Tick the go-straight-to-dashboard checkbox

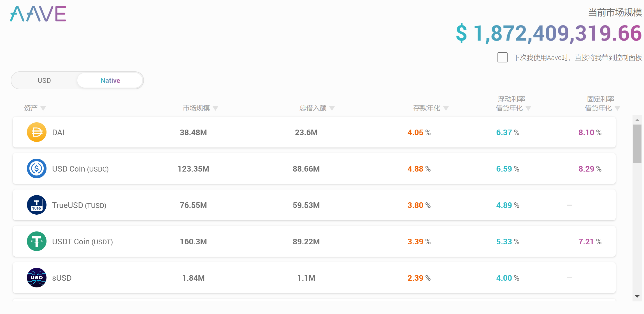click(x=503, y=57)
